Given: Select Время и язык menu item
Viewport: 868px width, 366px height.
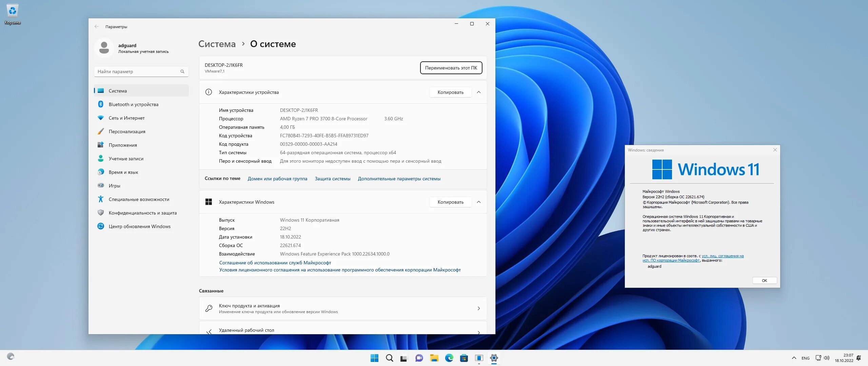Looking at the screenshot, I should 123,172.
